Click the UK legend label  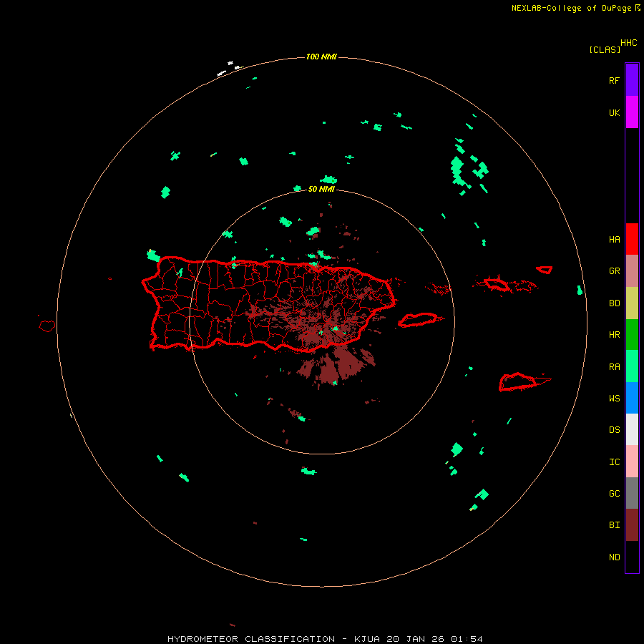click(x=614, y=113)
